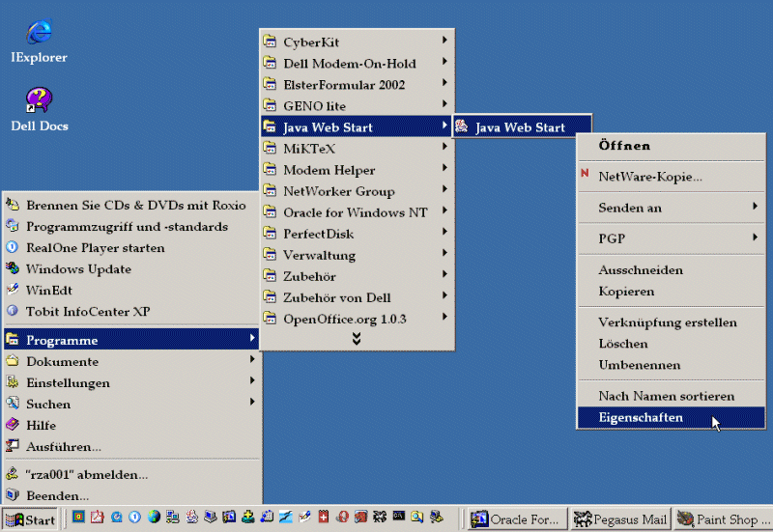The image size is (773, 532).
Task: Expand the MiKTeX submenu arrow
Action: (444, 147)
